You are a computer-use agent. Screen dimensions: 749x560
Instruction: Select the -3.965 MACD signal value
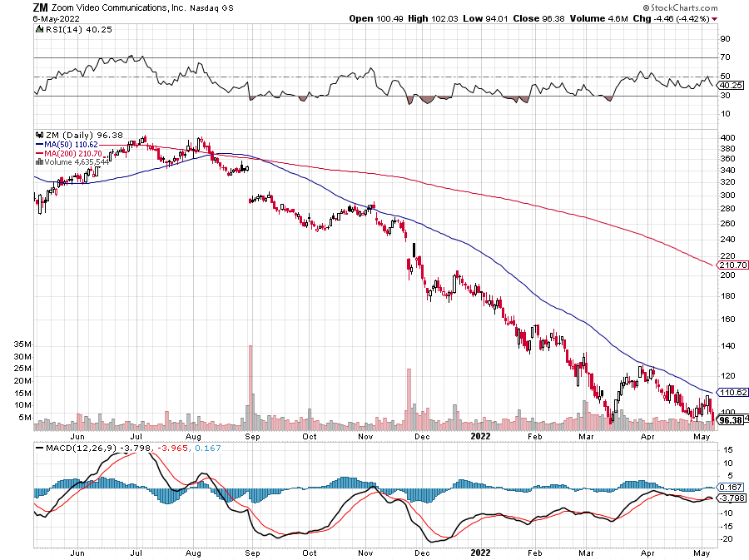(172, 448)
